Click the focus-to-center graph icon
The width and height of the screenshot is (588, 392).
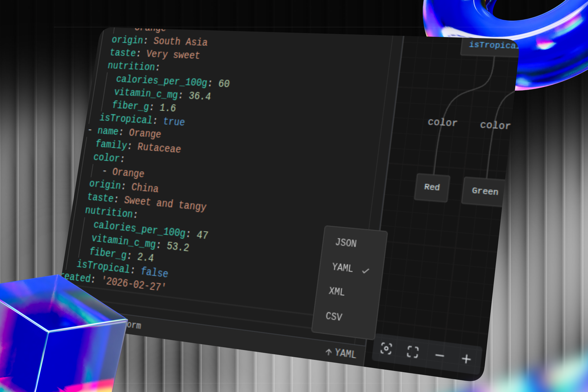tap(386, 349)
